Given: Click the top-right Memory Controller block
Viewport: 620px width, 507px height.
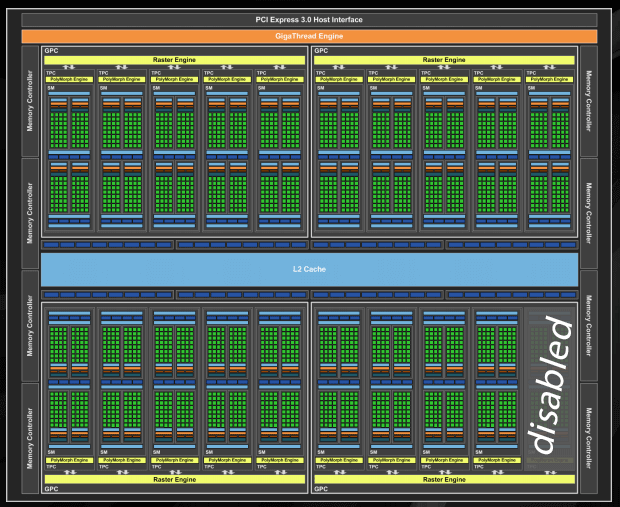Looking at the screenshot, I should click(x=588, y=101).
